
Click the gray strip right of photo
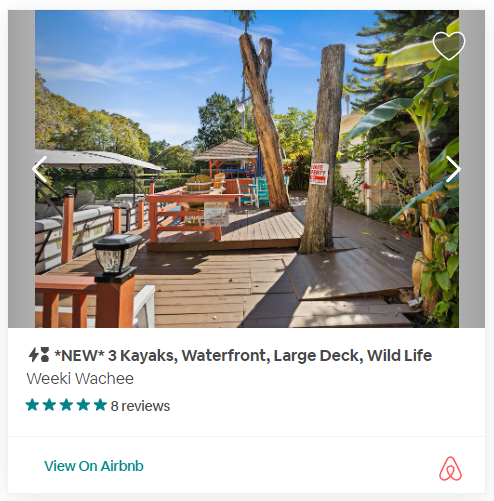tap(472, 169)
